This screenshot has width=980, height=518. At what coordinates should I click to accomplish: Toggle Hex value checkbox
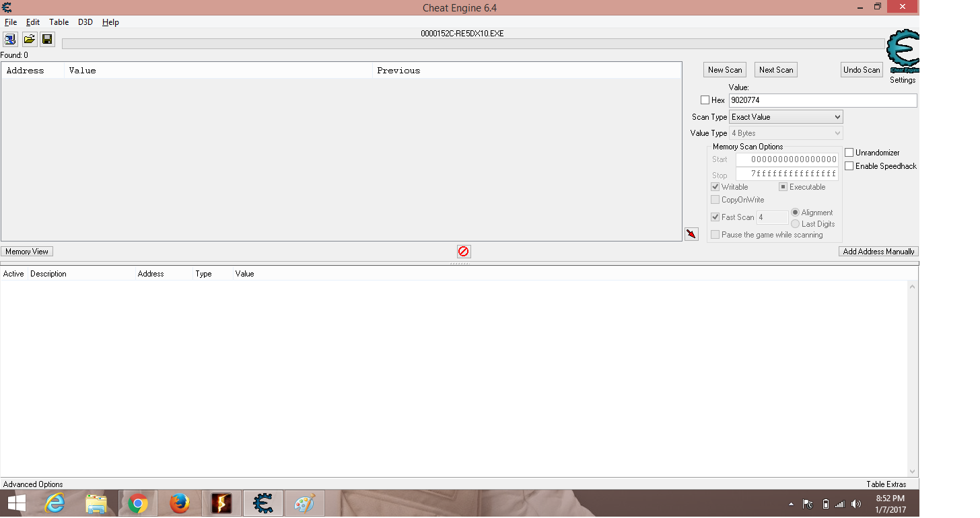(x=705, y=100)
